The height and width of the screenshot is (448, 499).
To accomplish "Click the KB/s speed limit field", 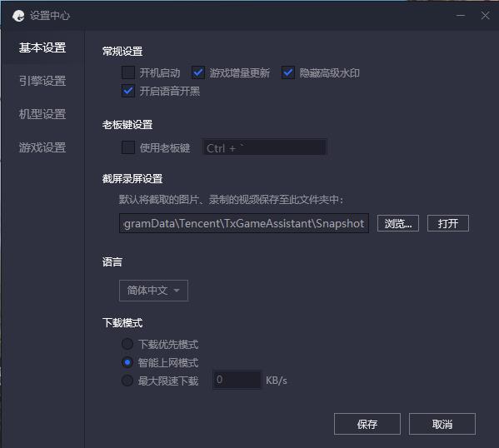I will point(237,380).
